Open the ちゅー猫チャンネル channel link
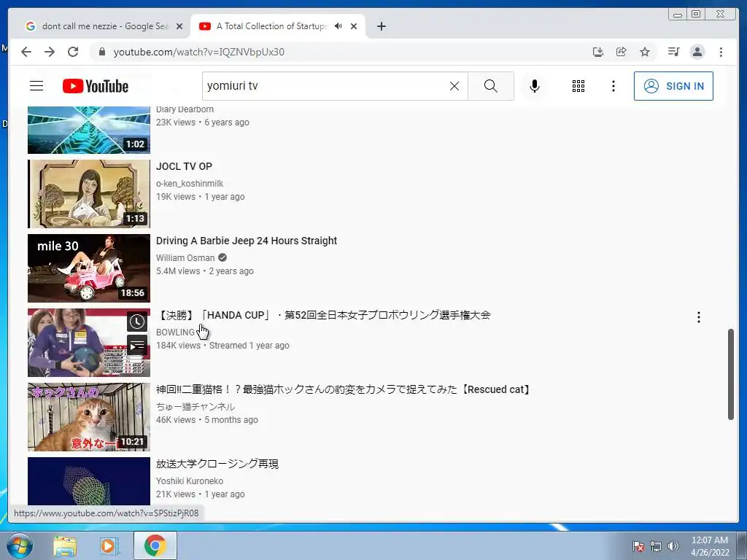Viewport: 747px width, 560px height. (x=196, y=407)
